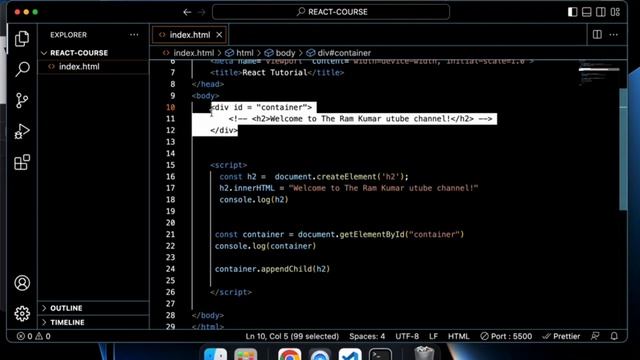
Task: Select the index.html editor tab
Action: pyautogui.click(x=190, y=35)
